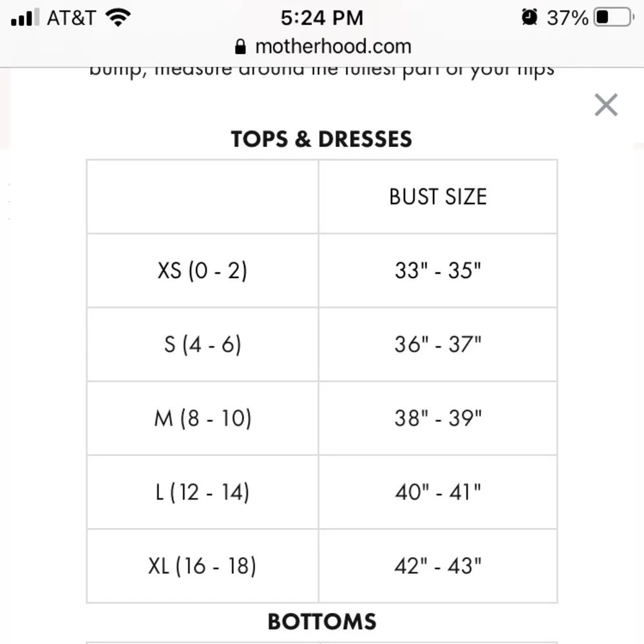644x644 pixels.
Task: Open the BOTTOMS section heading
Action: tap(321, 622)
